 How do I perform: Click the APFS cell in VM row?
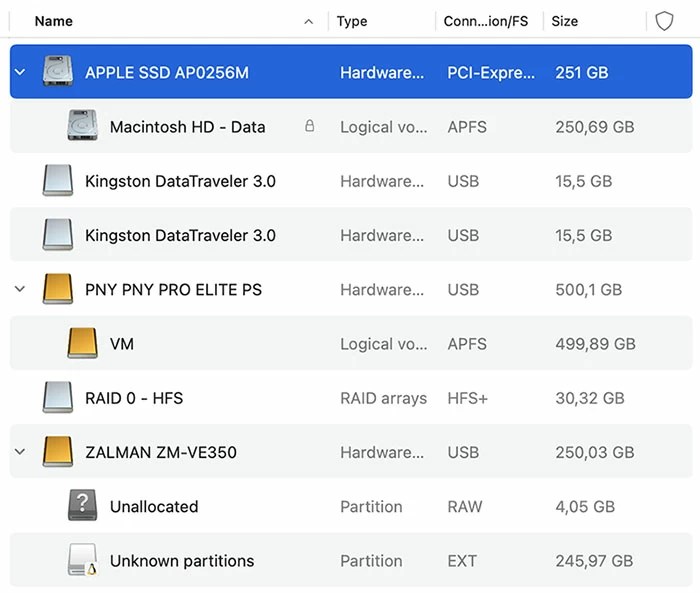click(x=467, y=344)
